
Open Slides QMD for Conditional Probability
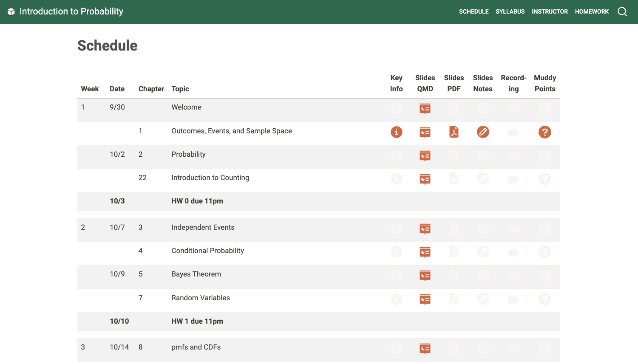[x=425, y=252]
